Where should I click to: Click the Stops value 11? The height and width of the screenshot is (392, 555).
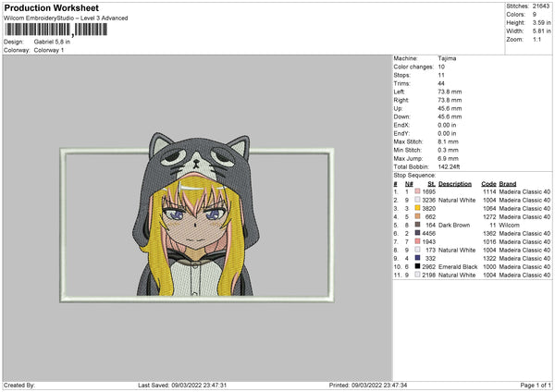[441, 75]
